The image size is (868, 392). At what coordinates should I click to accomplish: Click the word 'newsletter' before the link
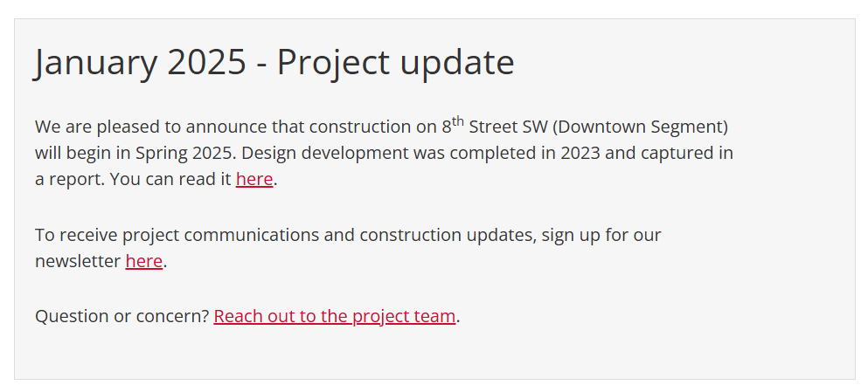78,261
